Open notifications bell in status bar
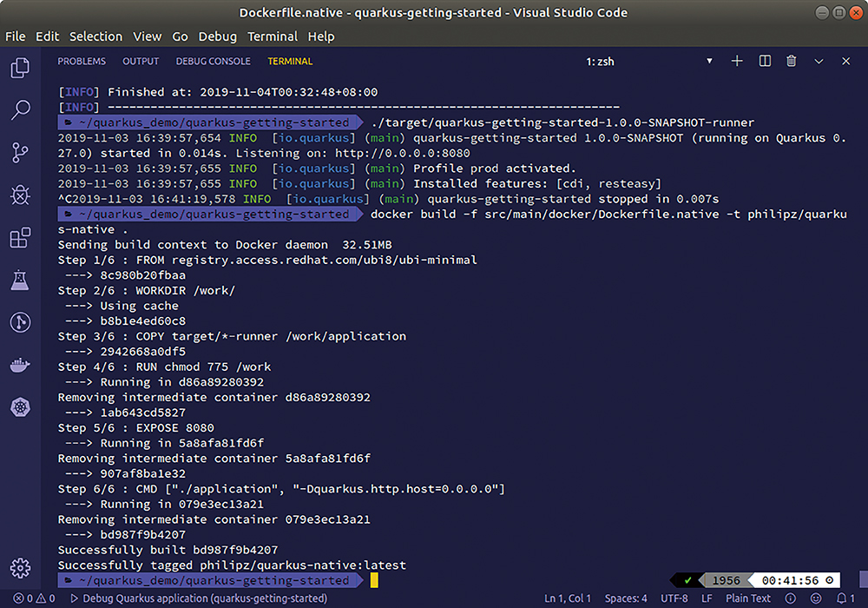868x608 pixels. [842, 598]
